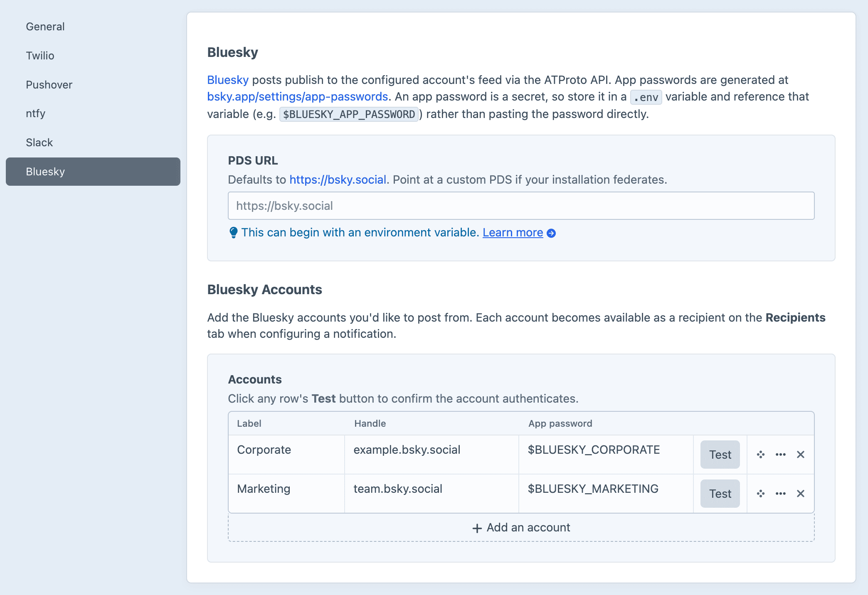The image size is (868, 595).
Task: Edit the example.bsky.social handle cell
Action: click(432, 455)
